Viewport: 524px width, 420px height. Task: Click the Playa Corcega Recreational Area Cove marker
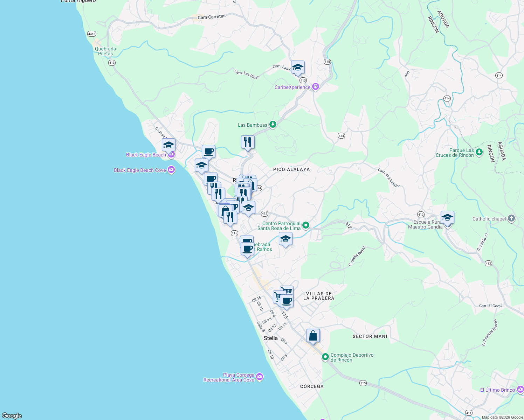pos(260,377)
